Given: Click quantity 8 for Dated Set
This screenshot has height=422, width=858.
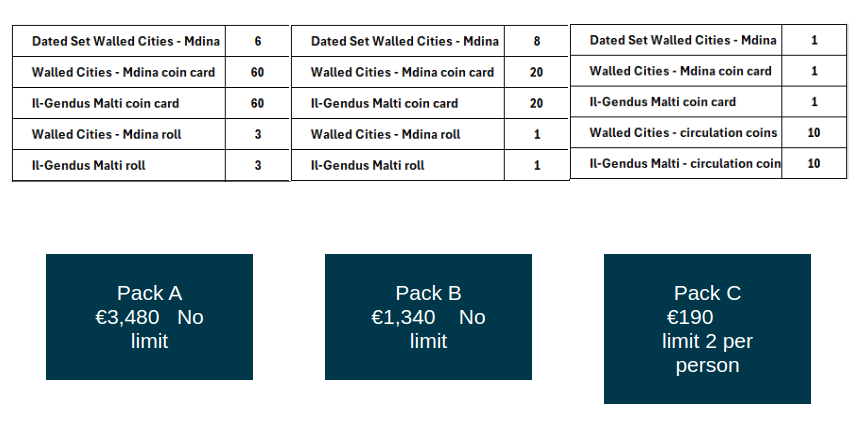Looking at the screenshot, I should tap(537, 42).
